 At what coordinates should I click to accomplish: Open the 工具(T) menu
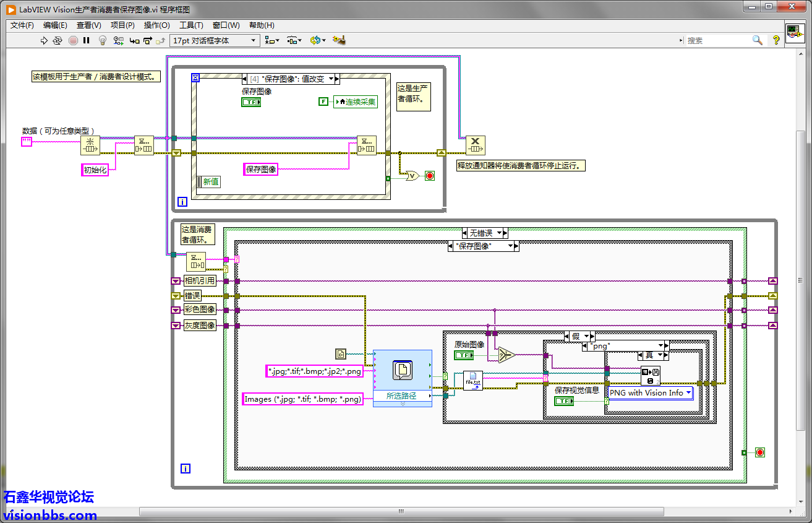tap(191, 25)
